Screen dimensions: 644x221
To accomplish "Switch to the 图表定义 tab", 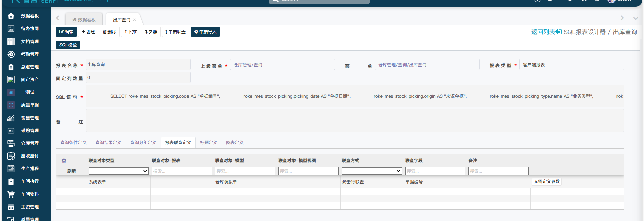I will point(235,143).
